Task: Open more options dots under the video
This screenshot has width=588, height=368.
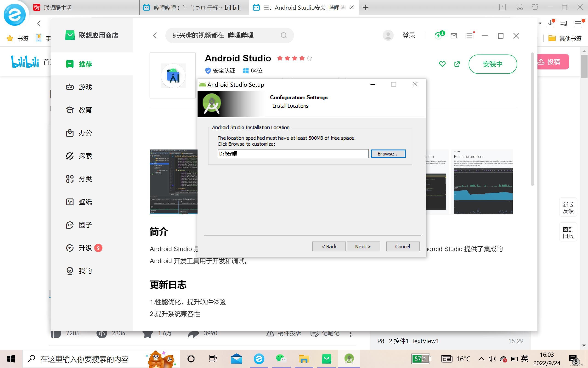Action: coord(350,334)
